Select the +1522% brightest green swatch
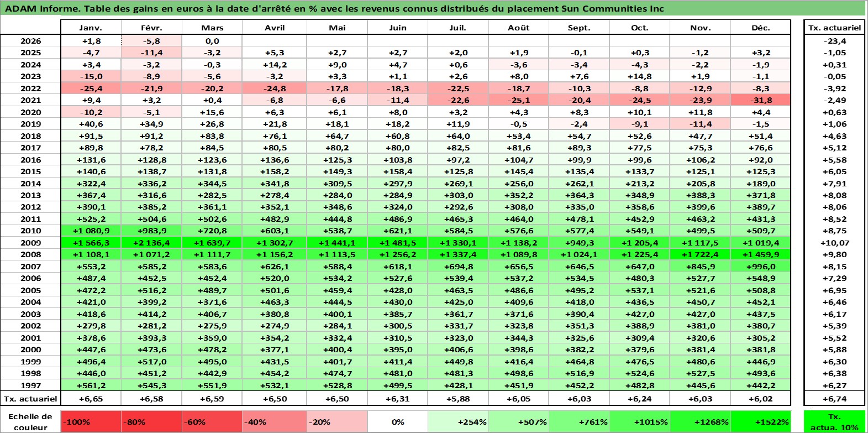 [x=761, y=422]
